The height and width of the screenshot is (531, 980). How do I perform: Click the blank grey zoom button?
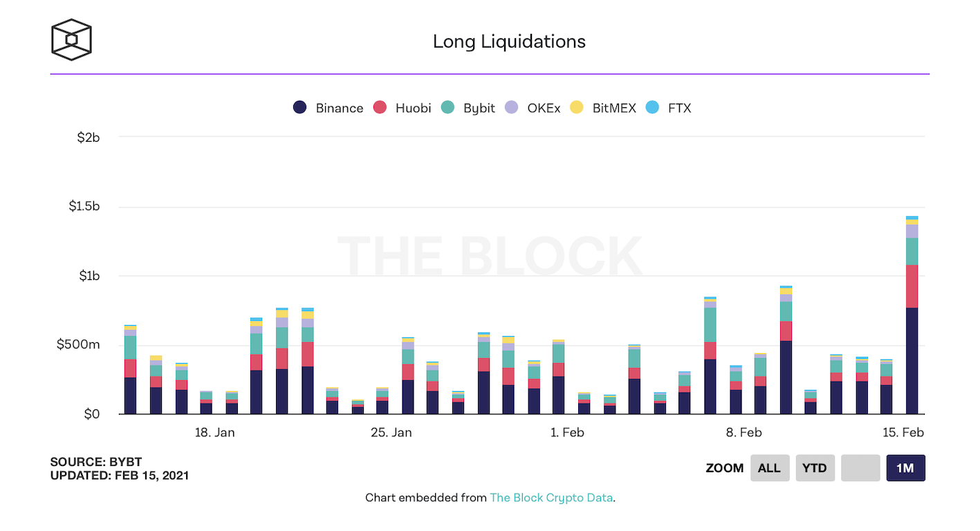tap(860, 468)
